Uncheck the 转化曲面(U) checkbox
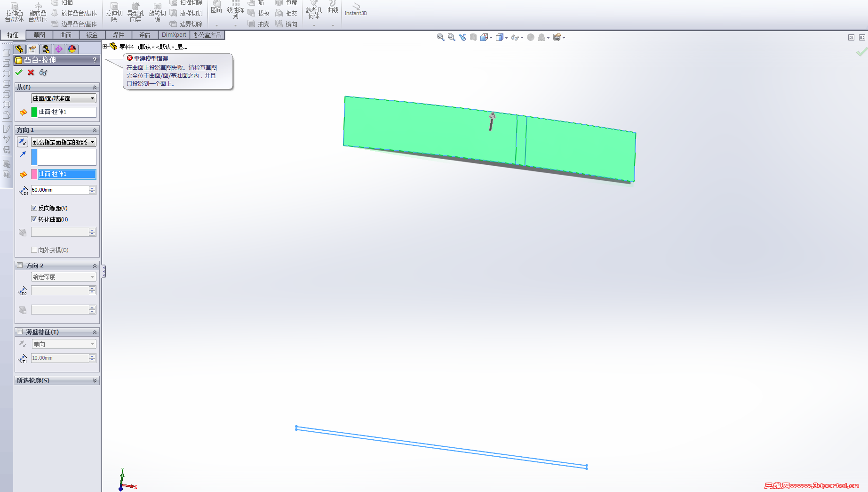Screen dimensions: 868x492 (34, 219)
